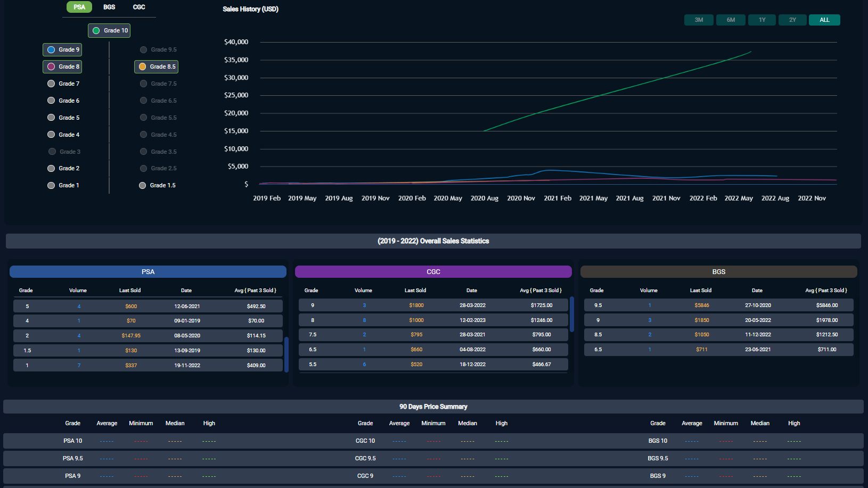Switch to the BGS tab
The image size is (868, 488).
(109, 7)
